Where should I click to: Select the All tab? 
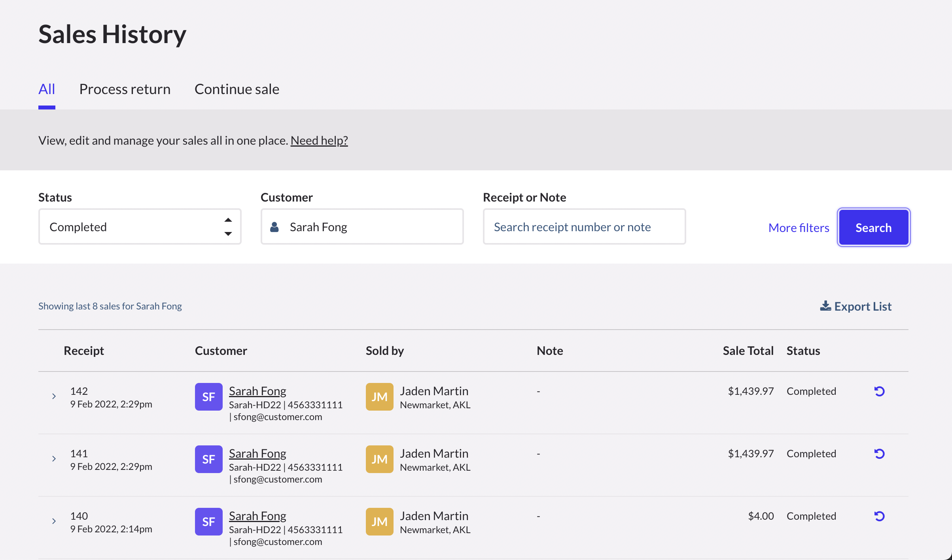pos(47,89)
